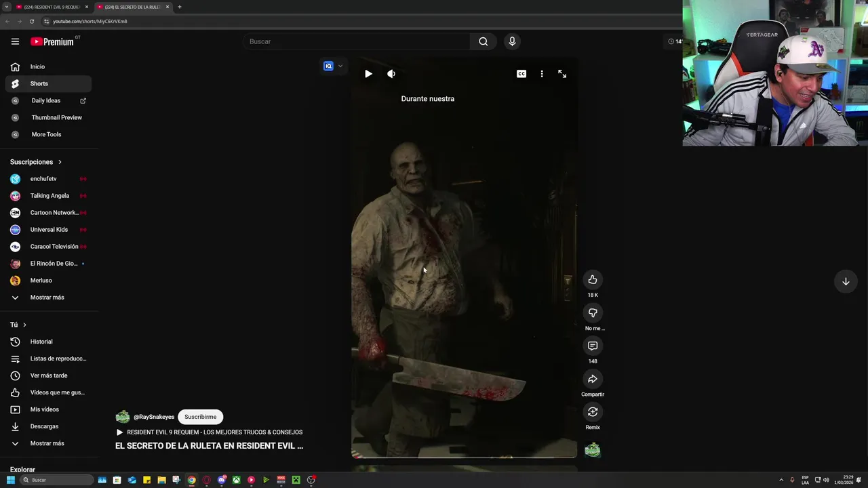This screenshot has height=488, width=868.
Task: Open Ver más tarde list
Action: pyautogui.click(x=47, y=375)
